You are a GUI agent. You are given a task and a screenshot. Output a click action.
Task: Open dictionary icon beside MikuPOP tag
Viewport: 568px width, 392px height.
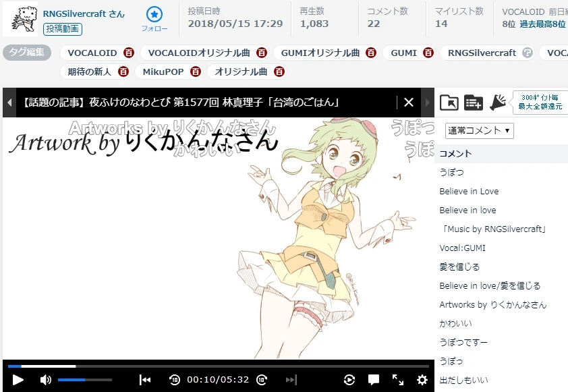pyautogui.click(x=196, y=72)
